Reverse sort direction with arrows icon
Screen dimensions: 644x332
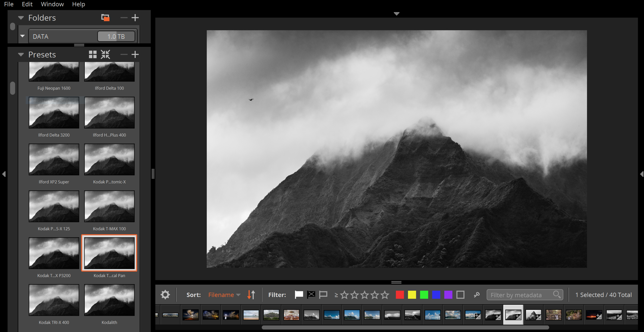[x=251, y=295]
